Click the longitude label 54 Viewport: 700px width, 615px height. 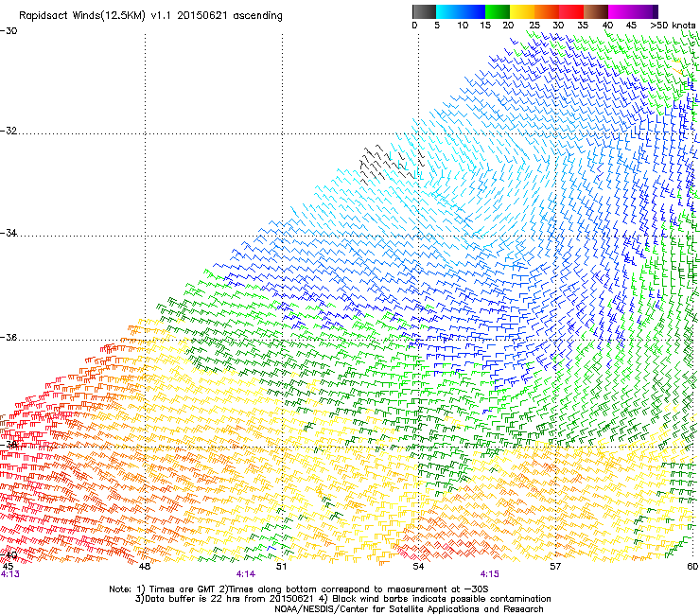click(x=418, y=567)
